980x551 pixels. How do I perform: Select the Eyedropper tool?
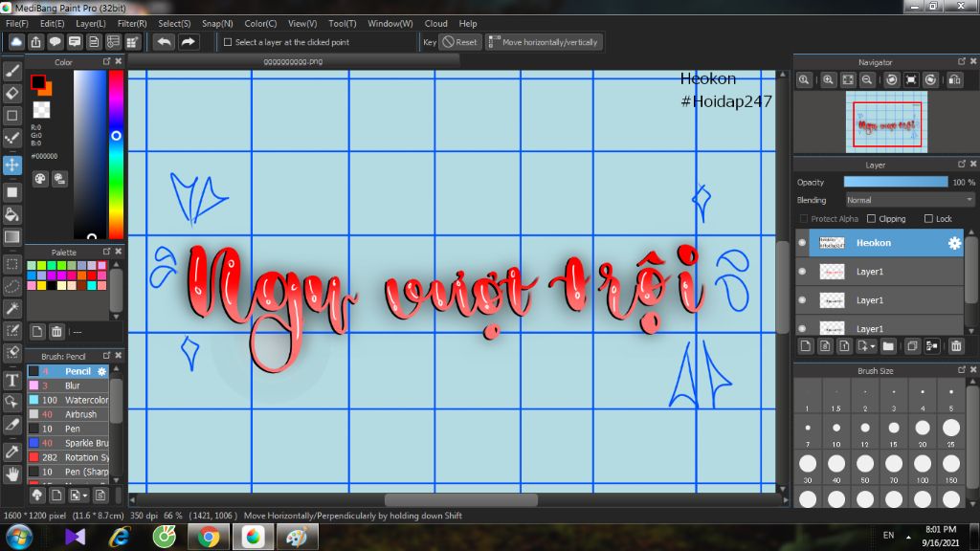(x=11, y=452)
